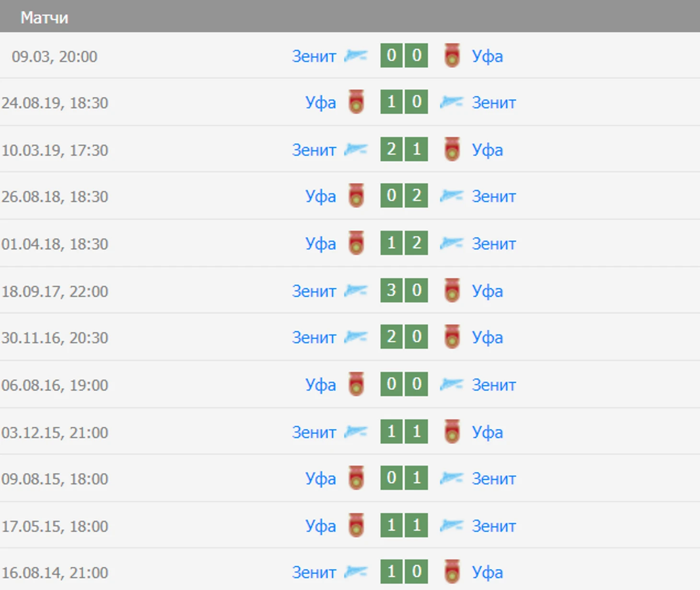Open the Зенит link in 24.08.19 row

pos(494,103)
